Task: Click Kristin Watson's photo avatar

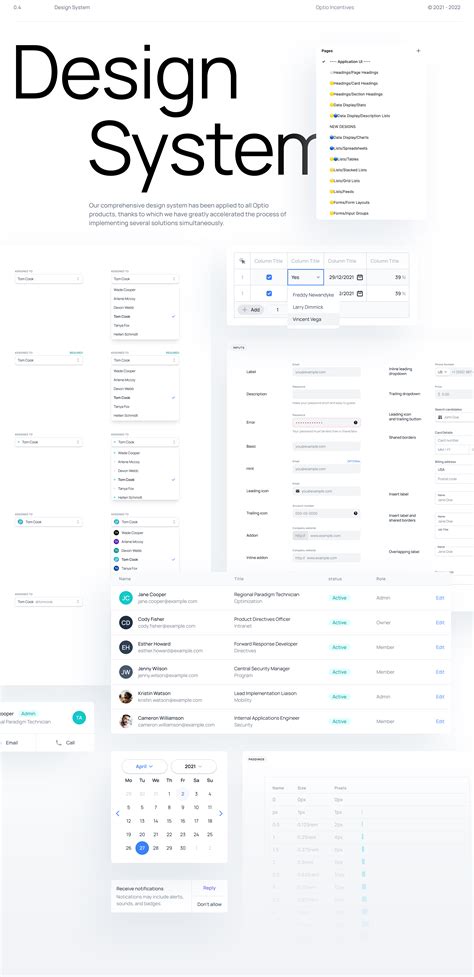Action: click(126, 697)
